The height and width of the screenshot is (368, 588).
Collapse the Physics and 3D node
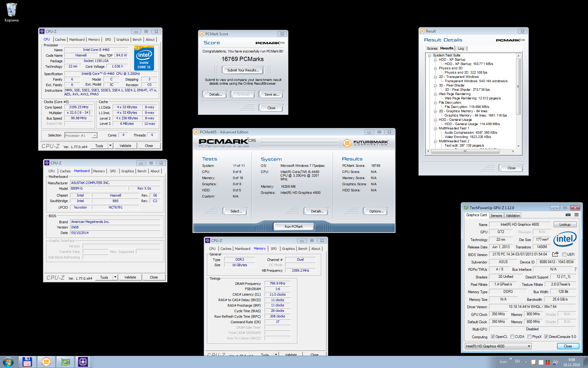(x=435, y=68)
